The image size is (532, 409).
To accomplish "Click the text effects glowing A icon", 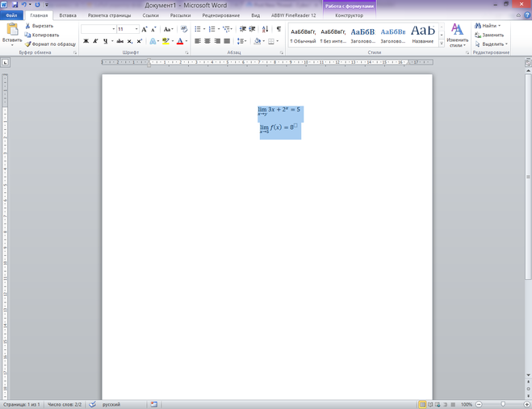I will click(153, 41).
